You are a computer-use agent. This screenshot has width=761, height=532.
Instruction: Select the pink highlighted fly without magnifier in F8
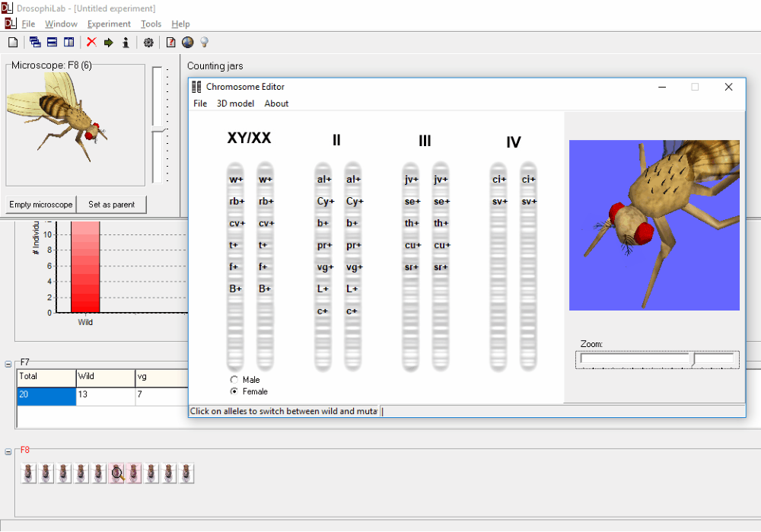point(135,473)
